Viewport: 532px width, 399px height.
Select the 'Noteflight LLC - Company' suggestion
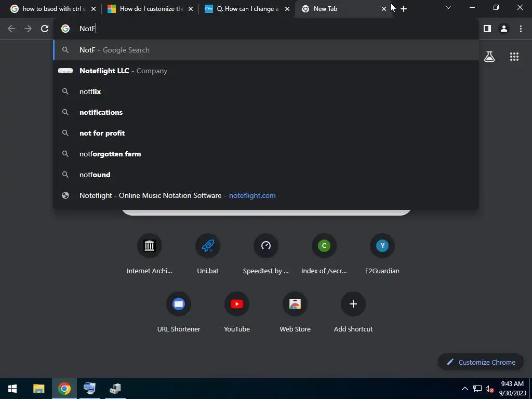pyautogui.click(x=266, y=71)
